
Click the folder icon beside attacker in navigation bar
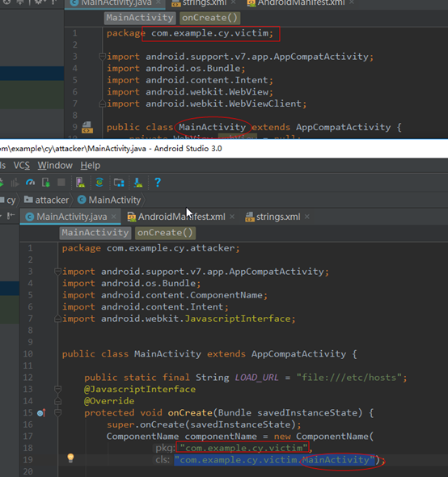[28, 200]
